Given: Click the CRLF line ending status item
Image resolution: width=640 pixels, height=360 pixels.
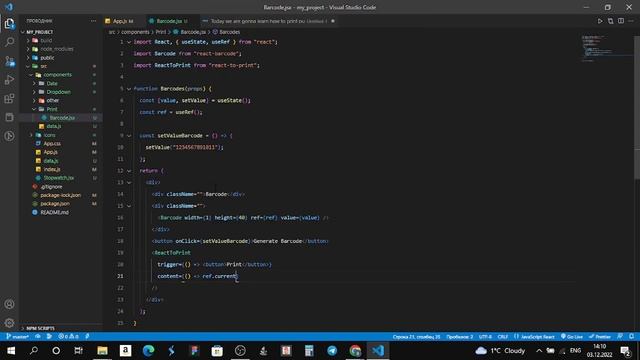Looking at the screenshot, I should [502, 337].
